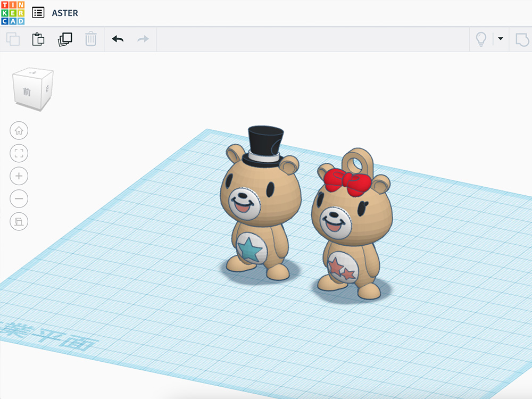Click the Redo arrow
Viewport: 532px width, 399px height.
[x=143, y=39]
